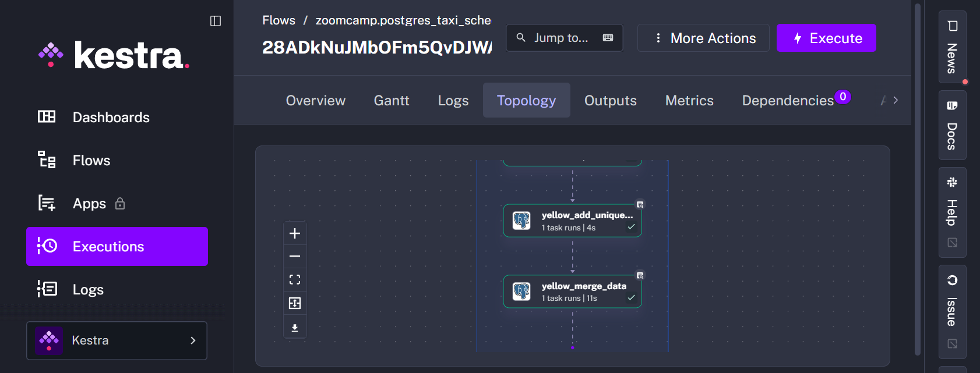Viewport: 980px width, 373px height.
Task: Open the Help link in right rail
Action: coord(952,212)
